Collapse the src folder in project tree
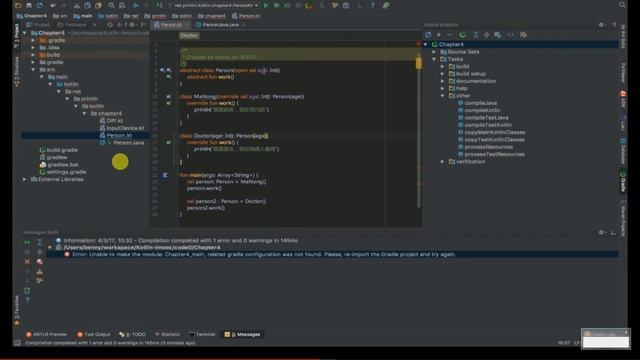Viewport: 640px width, 360px height. tap(33, 70)
